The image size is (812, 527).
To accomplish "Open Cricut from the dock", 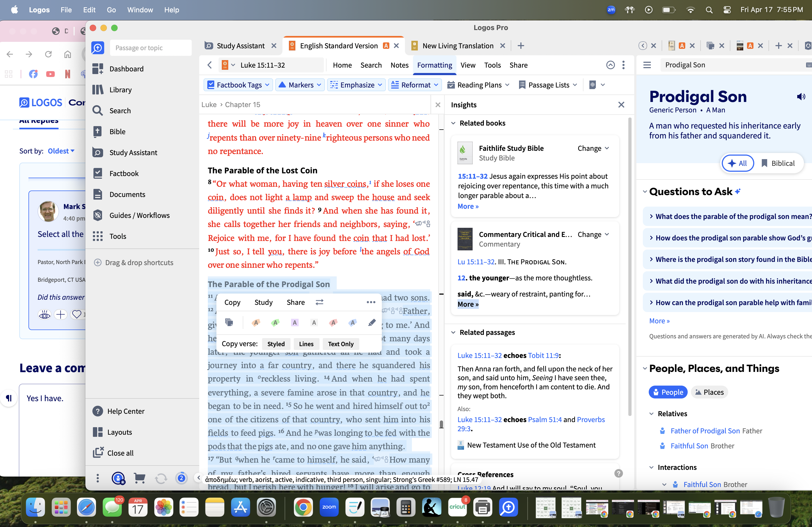I will [x=457, y=507].
